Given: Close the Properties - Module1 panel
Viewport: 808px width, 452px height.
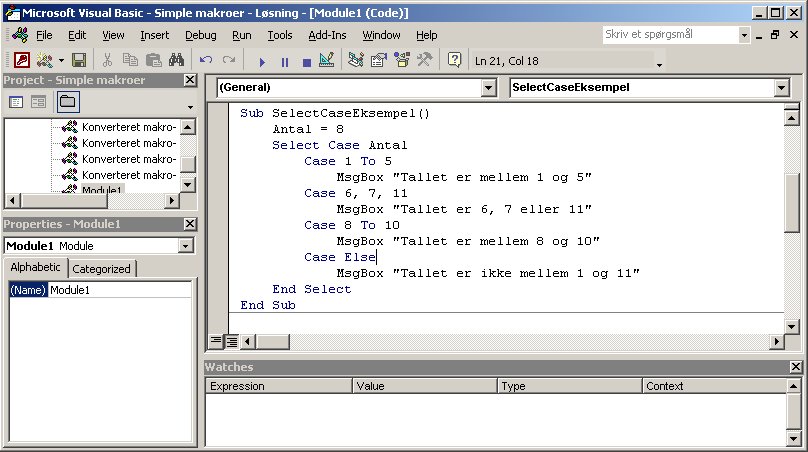Looking at the screenshot, I should (190, 224).
